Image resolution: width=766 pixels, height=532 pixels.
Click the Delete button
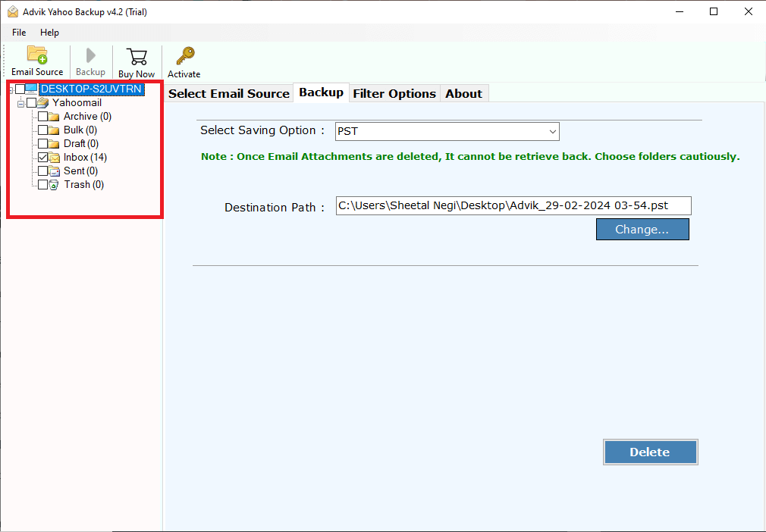[x=650, y=452]
